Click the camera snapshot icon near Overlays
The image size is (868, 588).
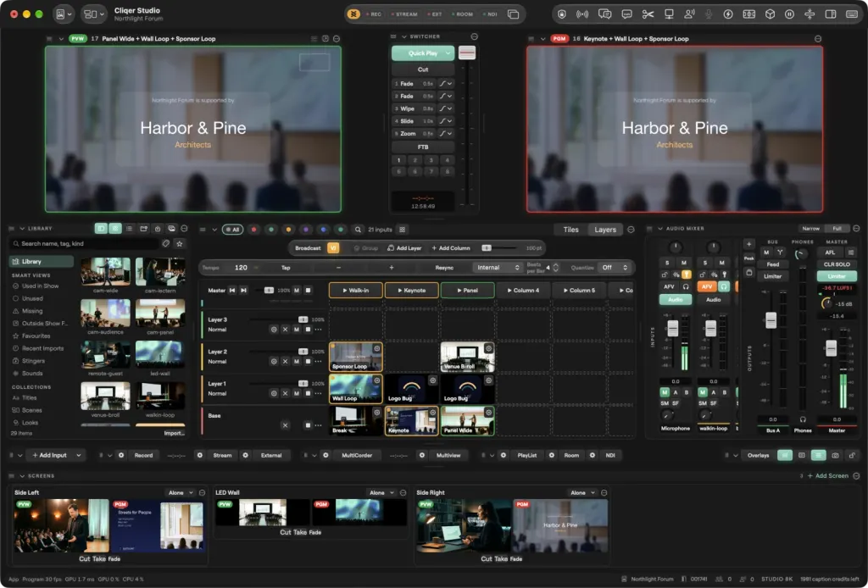pos(835,455)
